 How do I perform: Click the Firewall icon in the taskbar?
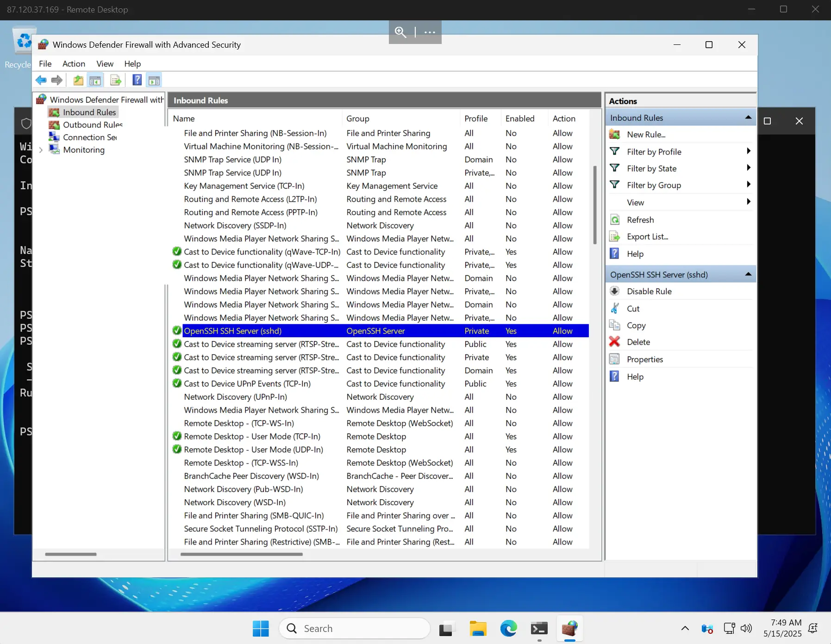570,628
